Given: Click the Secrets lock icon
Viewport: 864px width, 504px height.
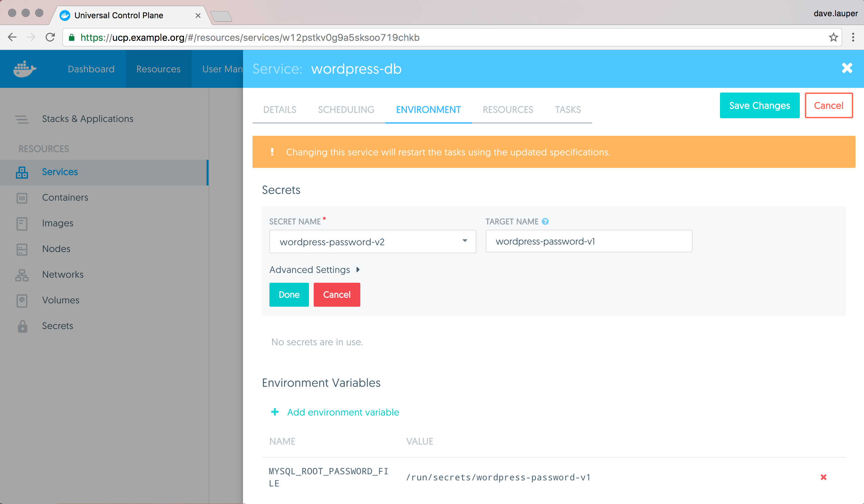Looking at the screenshot, I should pos(23,326).
